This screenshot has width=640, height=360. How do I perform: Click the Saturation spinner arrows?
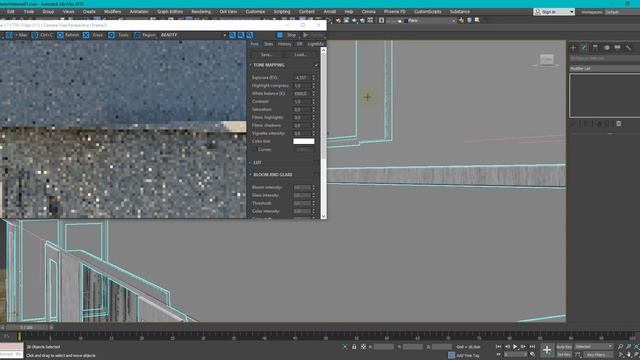(313, 109)
